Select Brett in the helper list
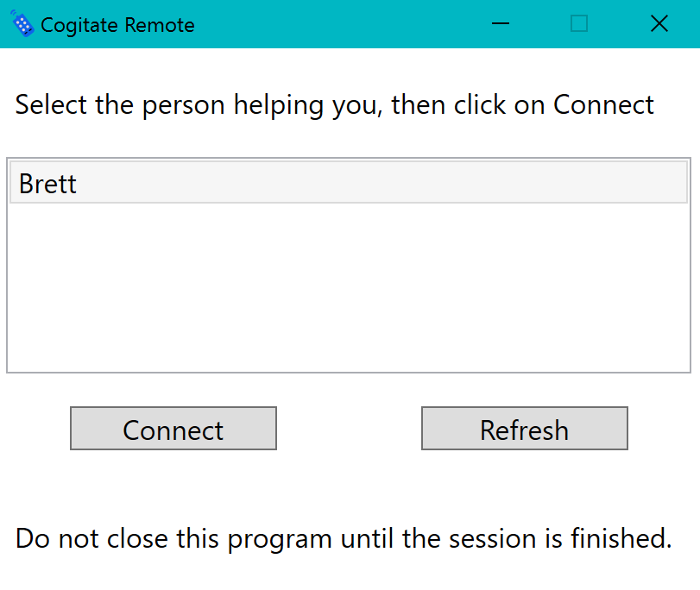Screen dimensions: 700x590 click(349, 183)
